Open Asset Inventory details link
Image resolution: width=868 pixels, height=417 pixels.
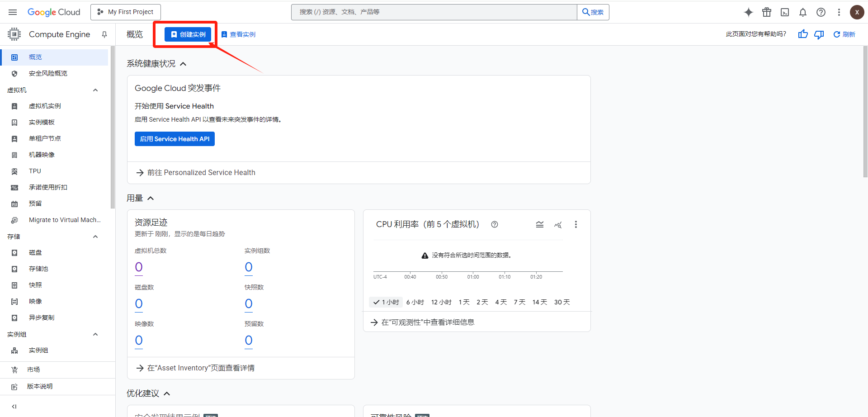[x=195, y=368]
